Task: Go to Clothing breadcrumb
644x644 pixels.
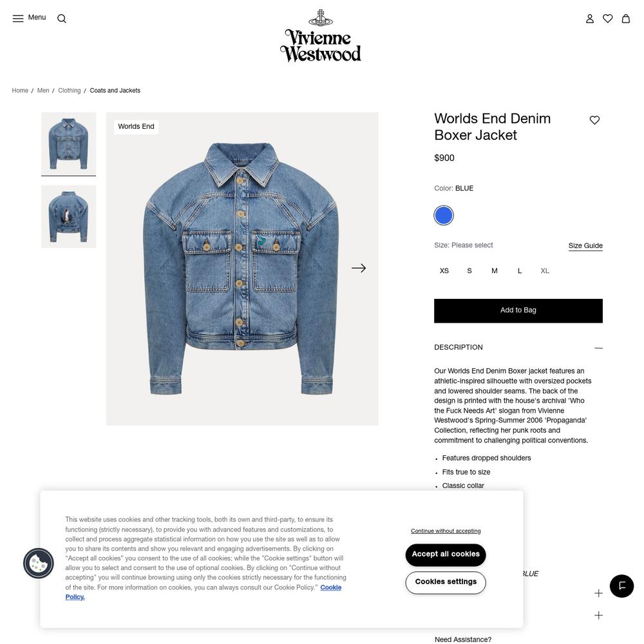Action: (x=69, y=90)
